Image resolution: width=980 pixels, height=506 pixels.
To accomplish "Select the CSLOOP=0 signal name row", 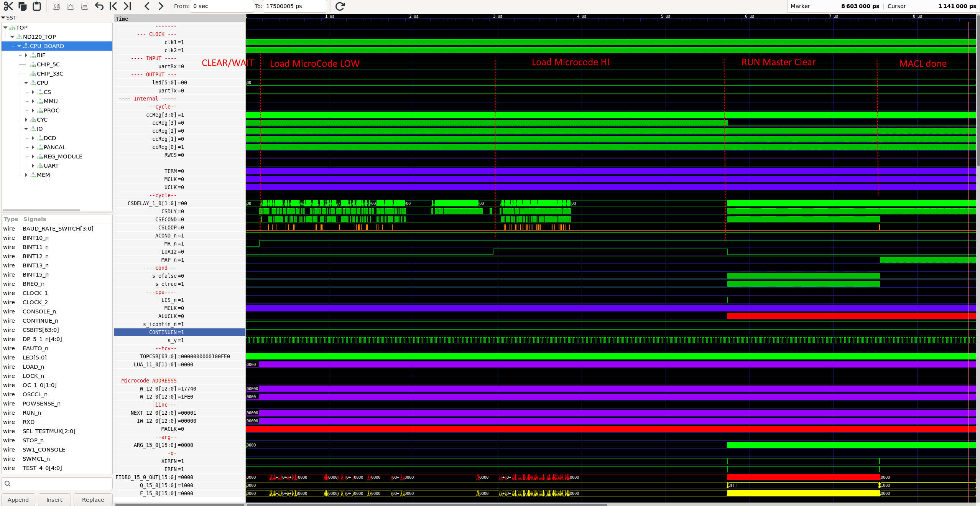I will coord(180,227).
